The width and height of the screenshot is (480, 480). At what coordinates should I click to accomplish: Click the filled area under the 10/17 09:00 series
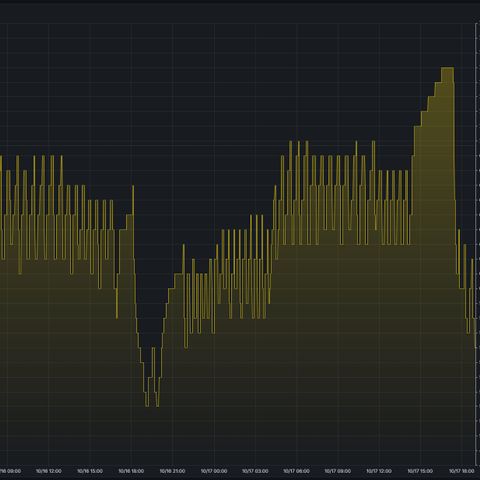pos(337,350)
